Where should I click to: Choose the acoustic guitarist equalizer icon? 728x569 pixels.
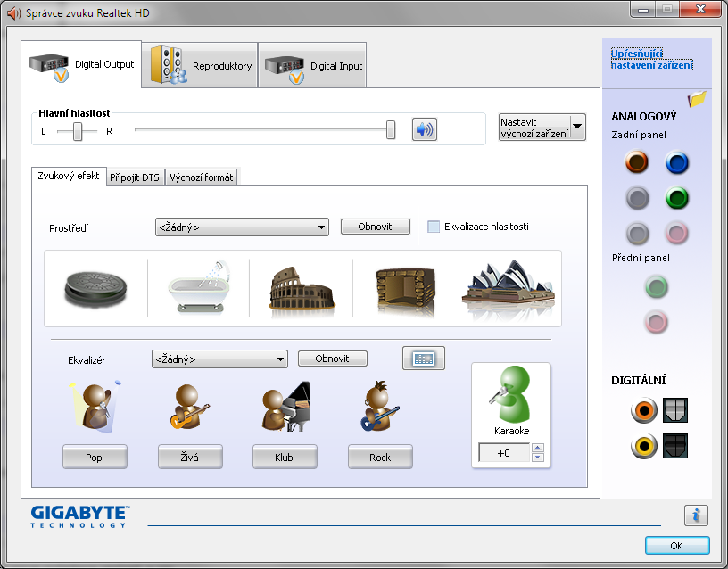click(189, 407)
